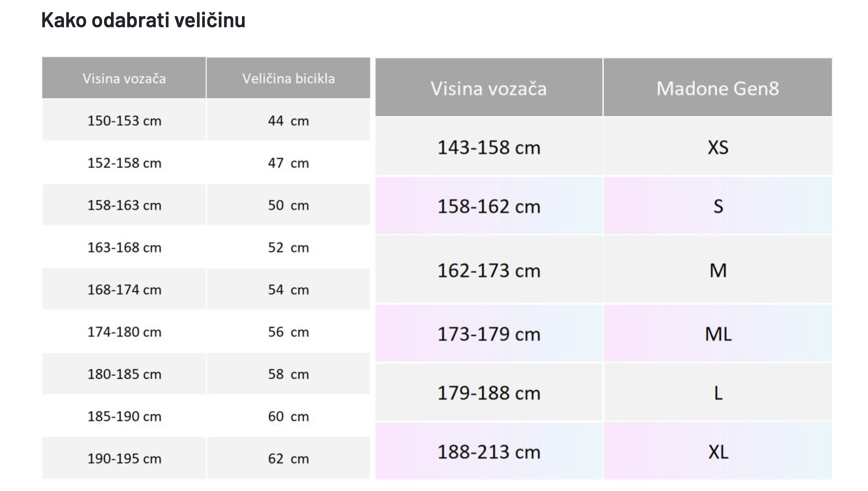Click the 179-188 cm height cell
The image size is (868, 491).
489,392
